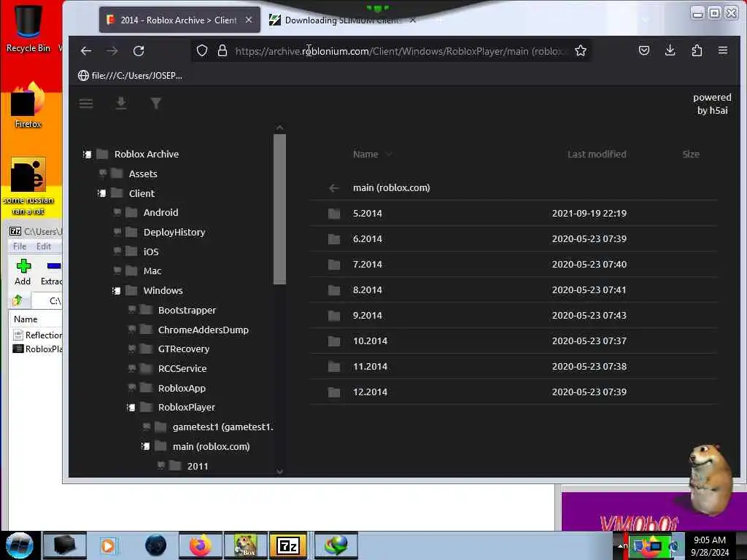The image size is (747, 560).
Task: Click the site padlock icon
Action: pos(222,50)
